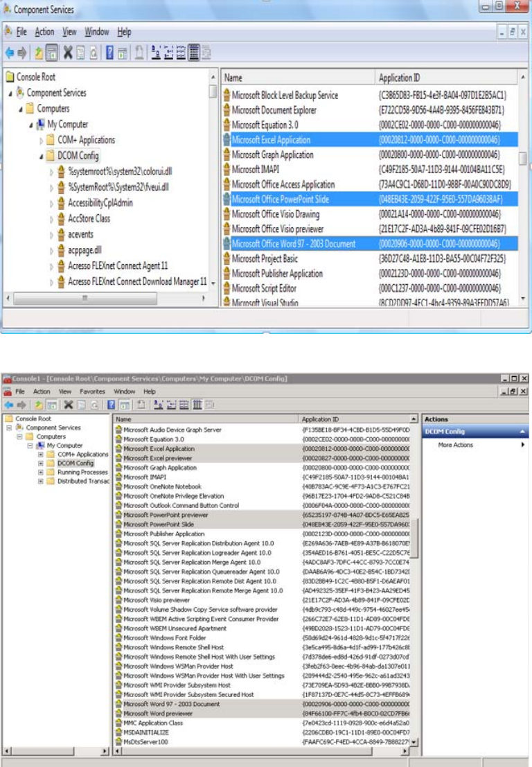Image resolution: width=532 pixels, height=767 pixels.
Task: Sort by Application ID column in Console1 list
Action: [354, 419]
